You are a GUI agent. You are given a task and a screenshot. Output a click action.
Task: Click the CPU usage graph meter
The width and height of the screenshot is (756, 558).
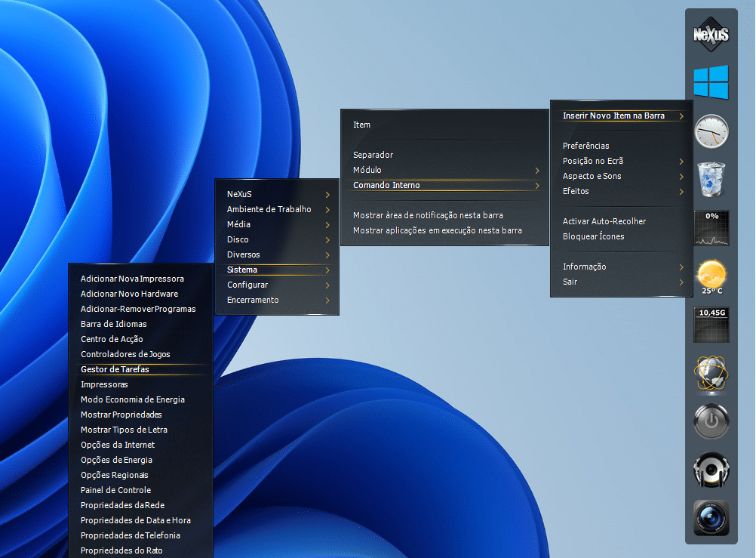(x=711, y=227)
